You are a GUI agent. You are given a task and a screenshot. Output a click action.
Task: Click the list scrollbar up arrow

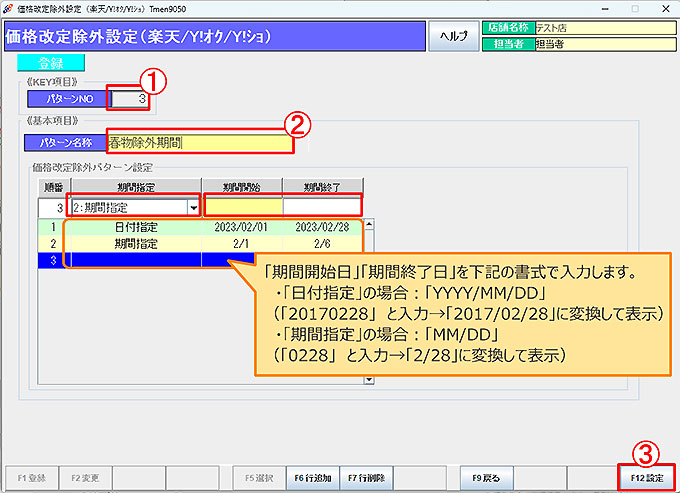(368, 224)
